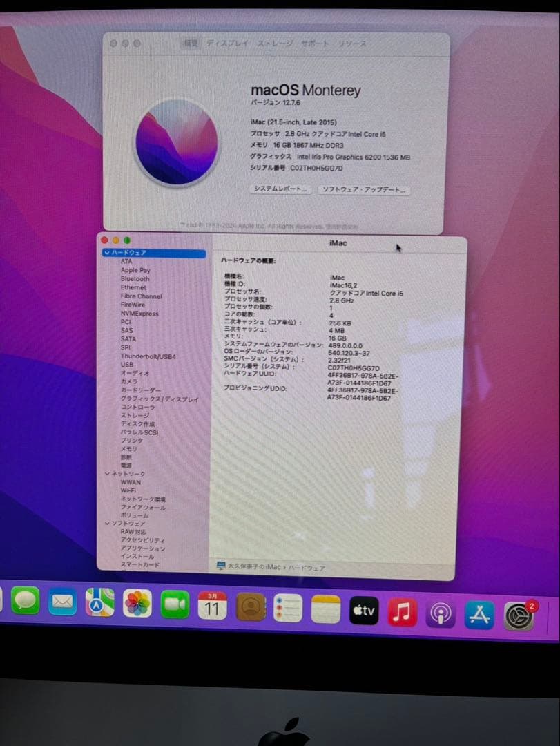
Task: Launch Music app from the Dock
Action: coord(402,612)
